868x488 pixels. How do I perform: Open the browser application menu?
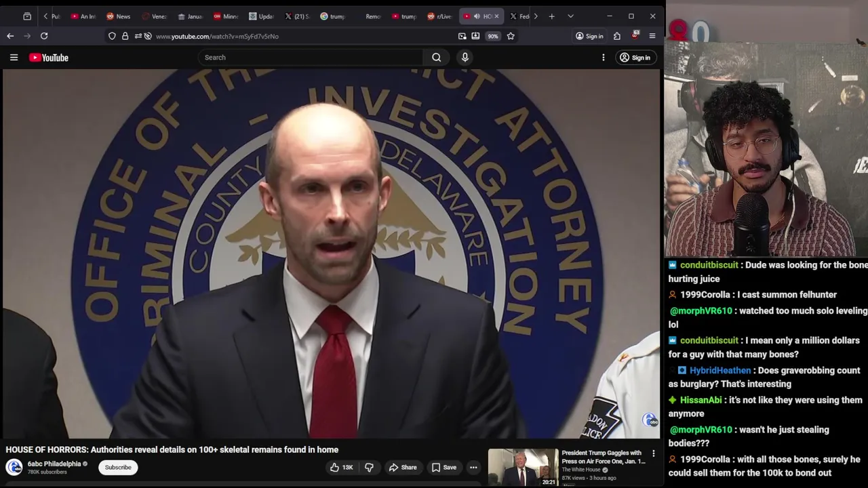tap(652, 36)
